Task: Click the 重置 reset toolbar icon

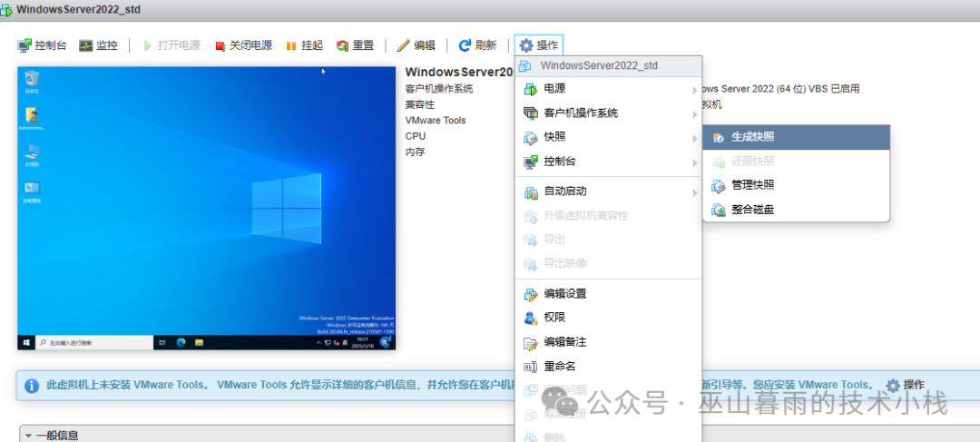Action: (x=342, y=45)
